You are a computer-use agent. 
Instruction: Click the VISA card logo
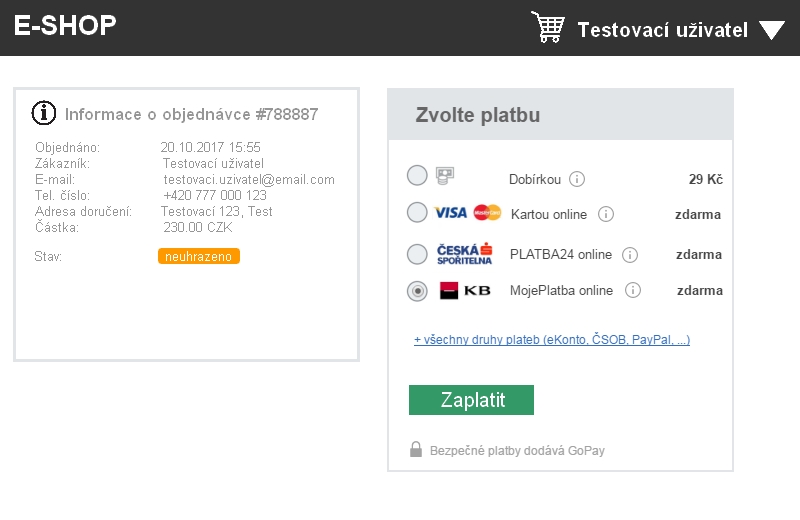(x=450, y=213)
